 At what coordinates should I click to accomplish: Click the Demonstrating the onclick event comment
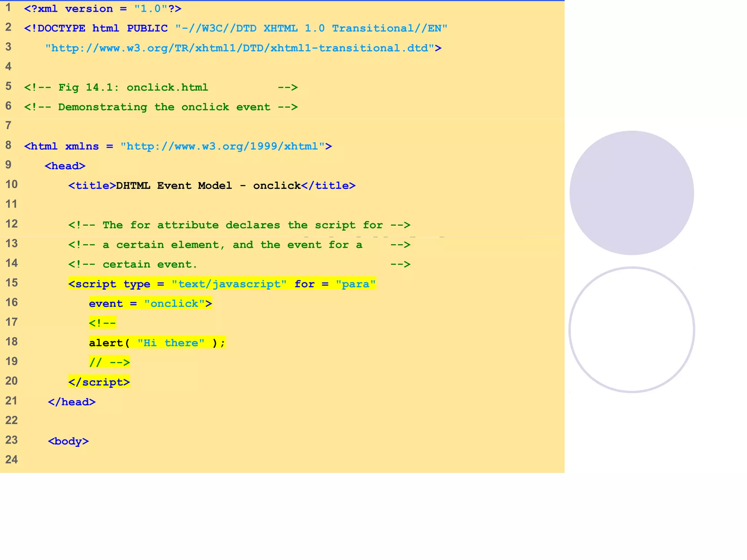coord(160,107)
